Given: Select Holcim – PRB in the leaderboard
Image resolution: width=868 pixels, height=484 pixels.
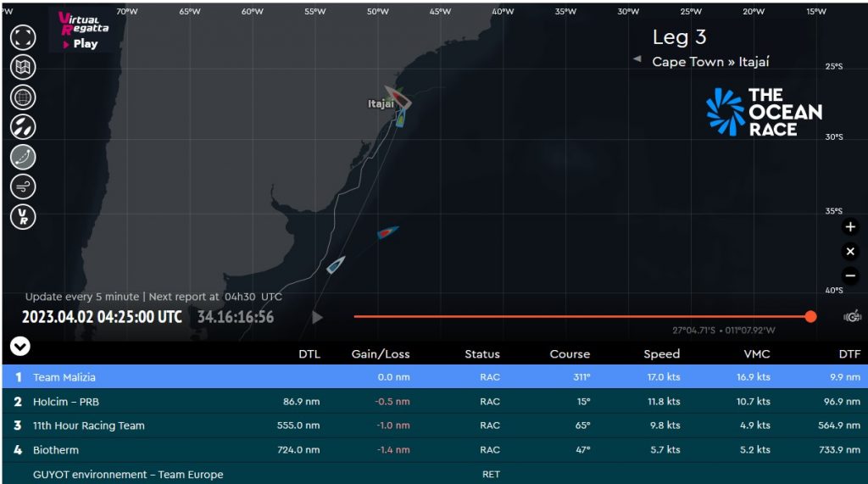Looking at the screenshot, I should tap(66, 402).
